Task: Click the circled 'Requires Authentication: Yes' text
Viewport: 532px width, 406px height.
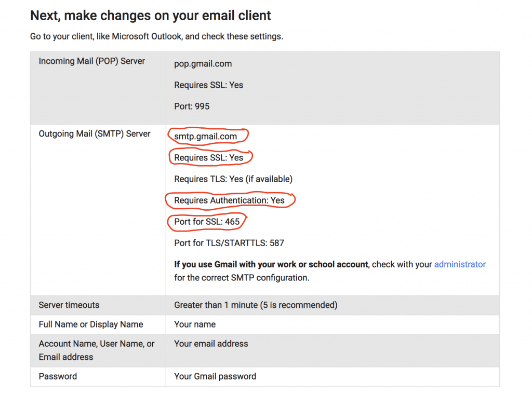Action: (229, 200)
